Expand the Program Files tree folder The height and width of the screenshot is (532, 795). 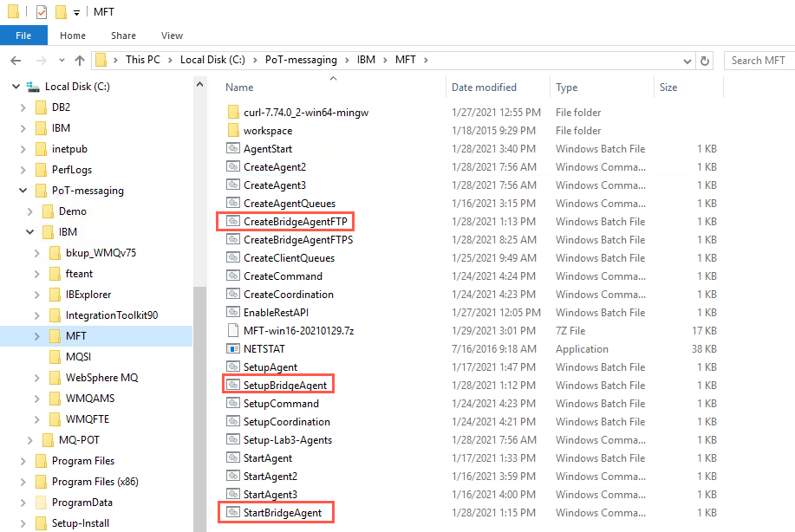(23, 461)
